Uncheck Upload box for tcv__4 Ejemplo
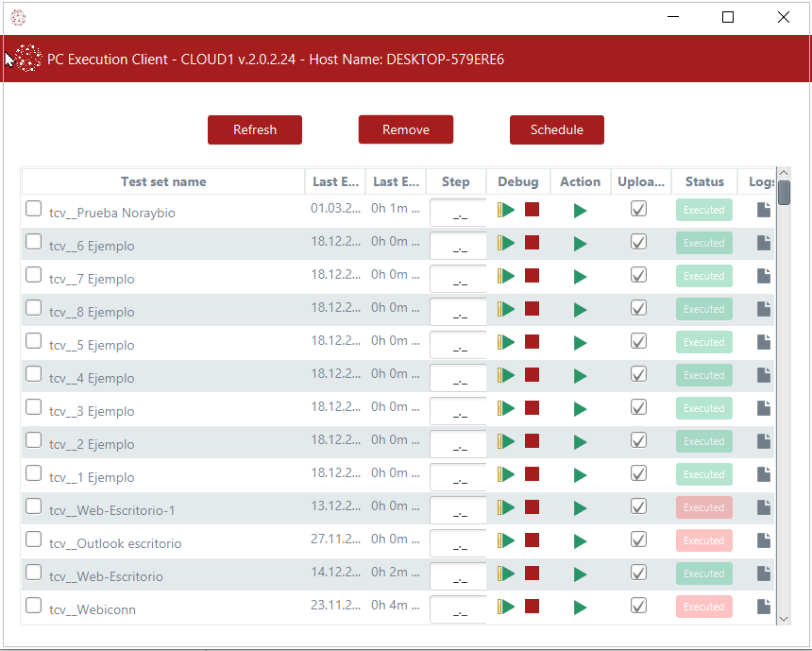 coord(638,374)
